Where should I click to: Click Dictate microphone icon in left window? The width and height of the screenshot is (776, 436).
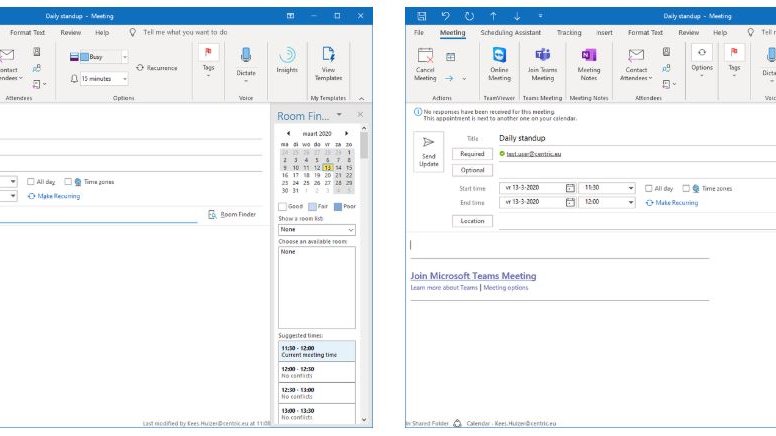pyautogui.click(x=246, y=55)
